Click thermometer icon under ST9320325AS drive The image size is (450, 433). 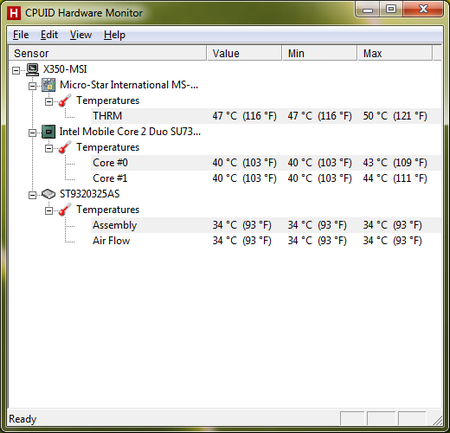tap(65, 210)
